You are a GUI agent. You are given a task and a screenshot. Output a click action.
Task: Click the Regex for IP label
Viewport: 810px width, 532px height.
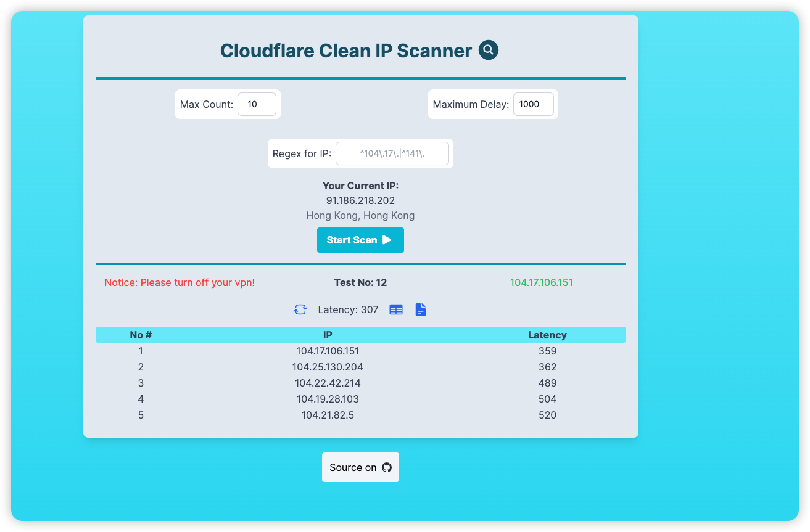pyautogui.click(x=302, y=153)
